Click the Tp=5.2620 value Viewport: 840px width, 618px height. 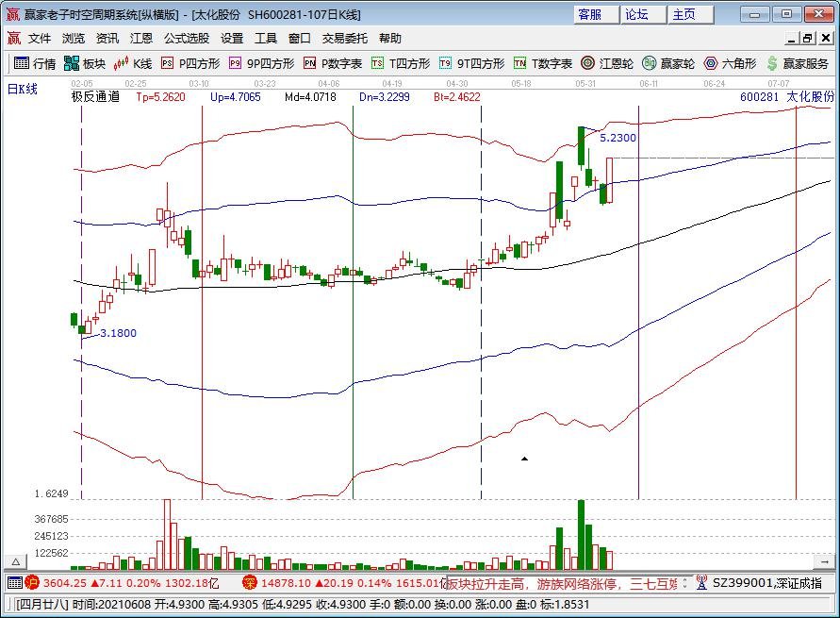160,97
